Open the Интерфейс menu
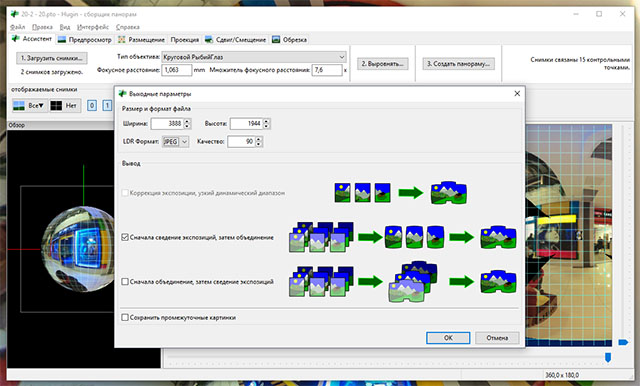Image resolution: width=640 pixels, height=386 pixels. tap(93, 27)
